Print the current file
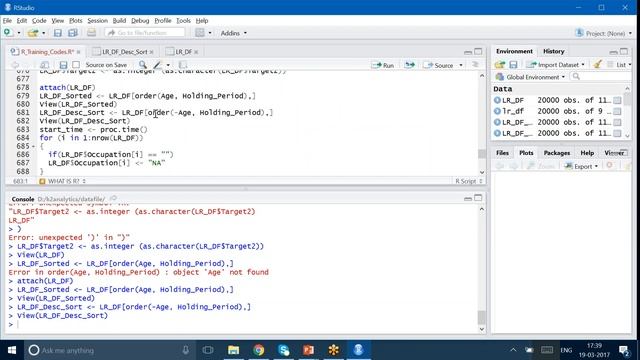640x360 pixels. (91, 33)
